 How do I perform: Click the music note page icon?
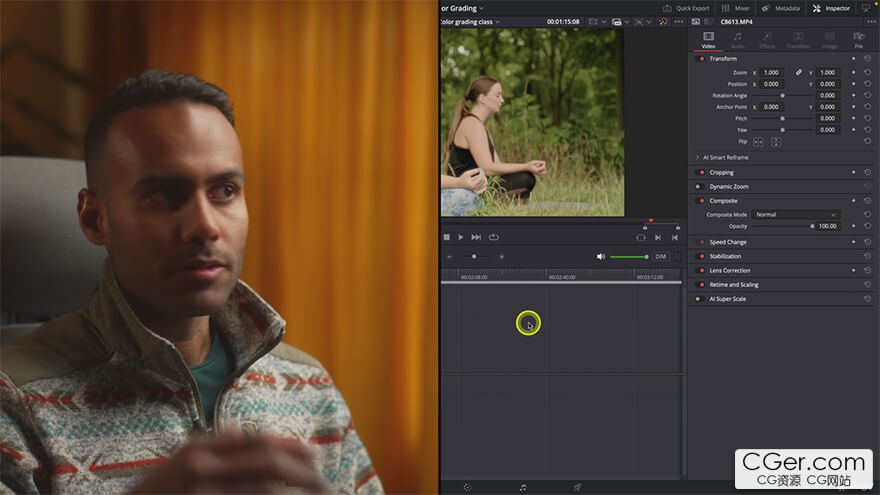[522, 488]
